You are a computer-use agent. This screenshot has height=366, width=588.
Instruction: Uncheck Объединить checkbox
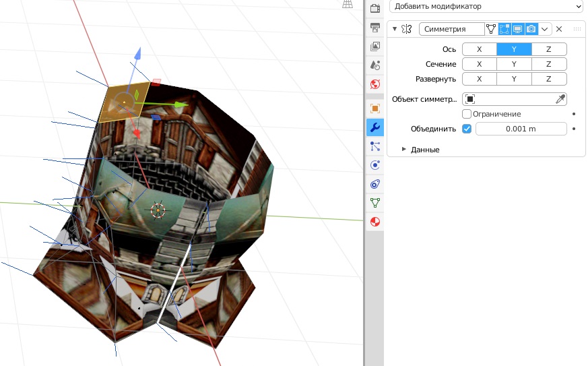click(467, 129)
